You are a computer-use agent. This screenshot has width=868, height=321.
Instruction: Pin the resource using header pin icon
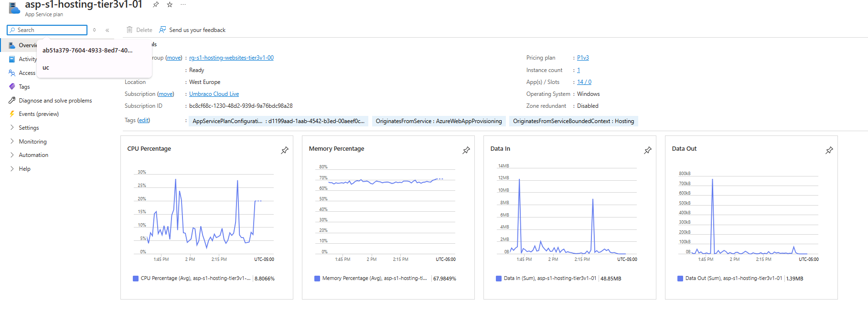pyautogui.click(x=156, y=5)
